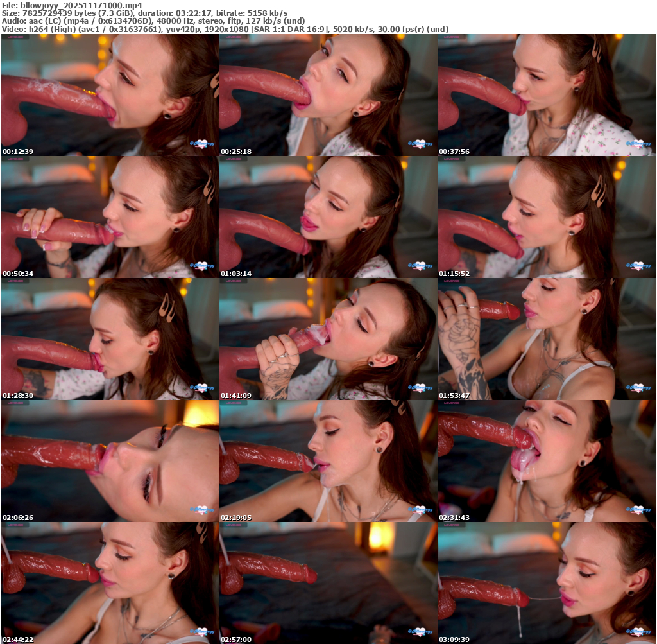The height and width of the screenshot is (644, 657).
Task: Click the thumbnail marked 01:28:30
Action: [x=110, y=338]
